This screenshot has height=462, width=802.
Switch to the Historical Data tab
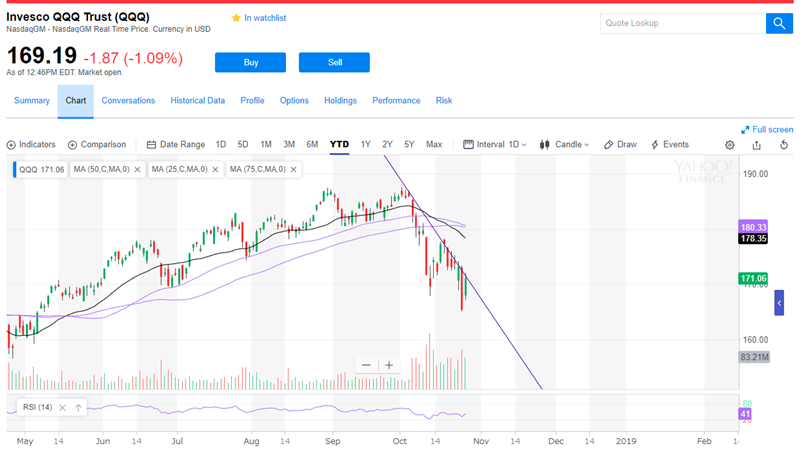(197, 101)
